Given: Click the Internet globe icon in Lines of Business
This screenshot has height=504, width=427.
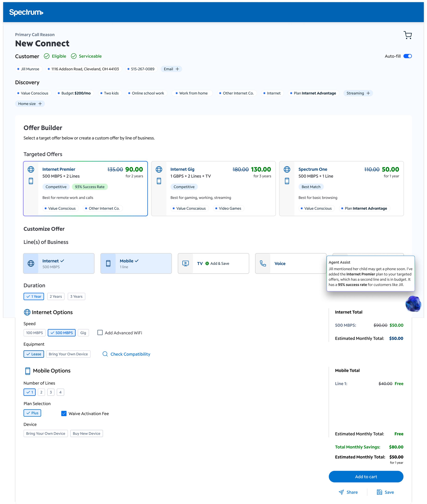Looking at the screenshot, I should tap(31, 263).
